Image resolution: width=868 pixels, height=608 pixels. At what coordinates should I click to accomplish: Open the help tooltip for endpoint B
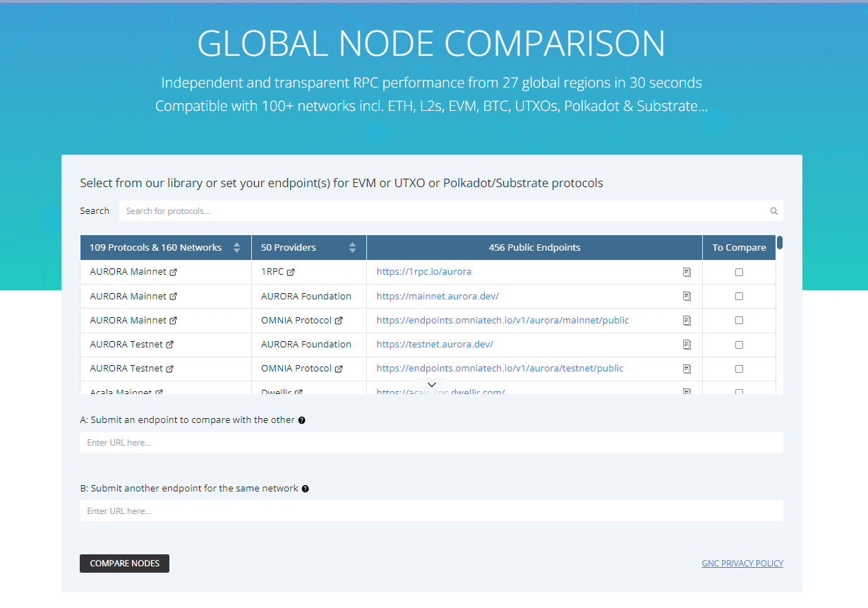(x=305, y=488)
